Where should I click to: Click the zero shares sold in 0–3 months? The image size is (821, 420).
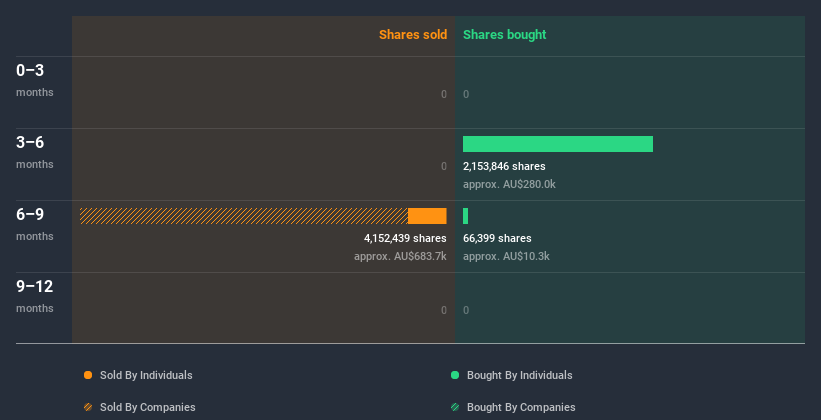(444, 94)
